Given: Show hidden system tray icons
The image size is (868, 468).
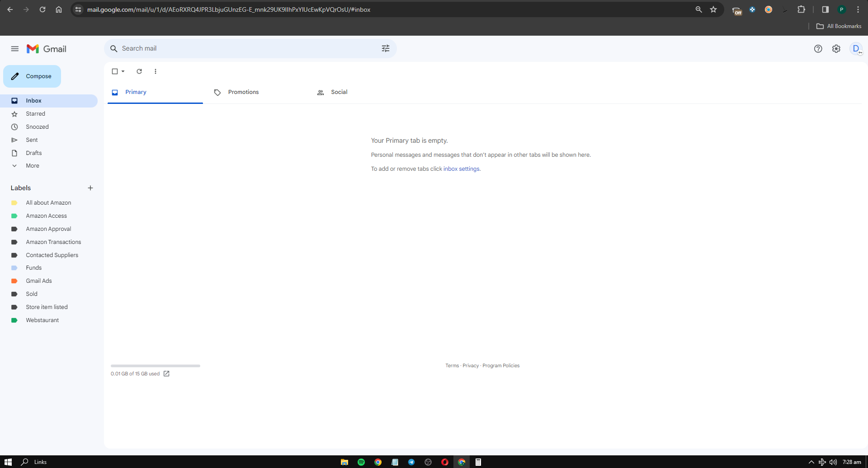Looking at the screenshot, I should tap(811, 462).
